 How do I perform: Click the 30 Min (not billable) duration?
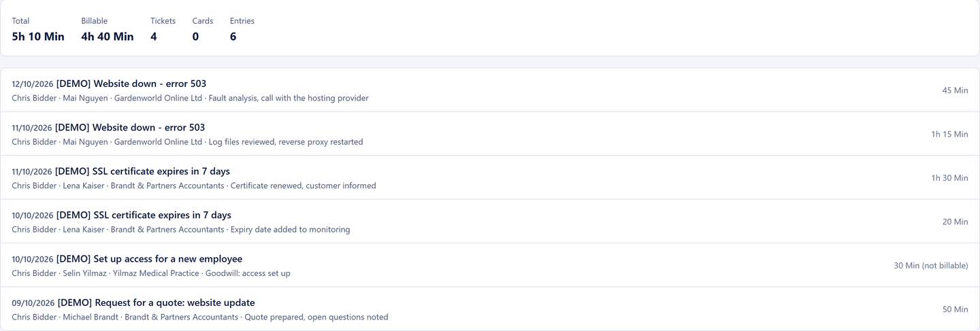coord(931,265)
